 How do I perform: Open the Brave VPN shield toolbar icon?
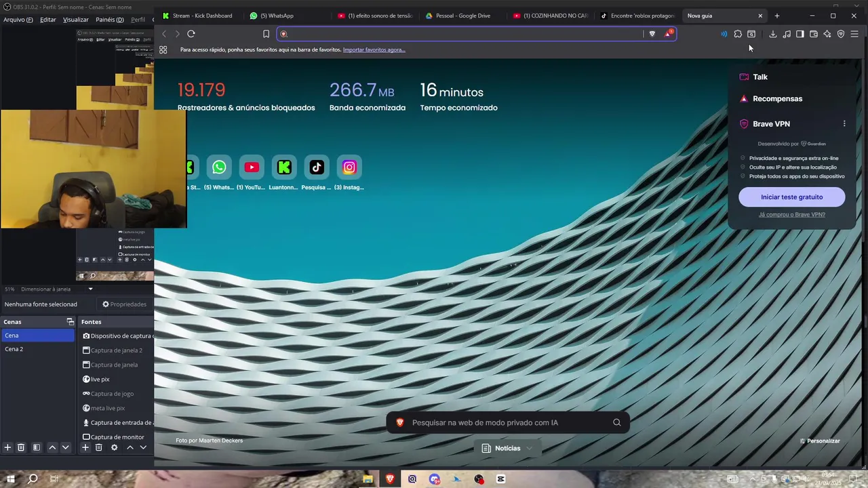(841, 34)
